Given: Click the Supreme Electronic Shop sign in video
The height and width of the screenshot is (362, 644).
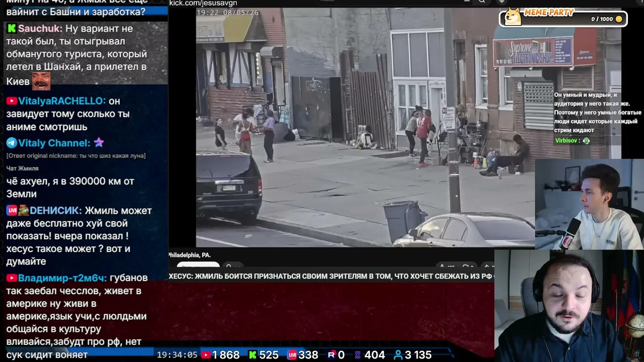Looking at the screenshot, I should (x=533, y=52).
